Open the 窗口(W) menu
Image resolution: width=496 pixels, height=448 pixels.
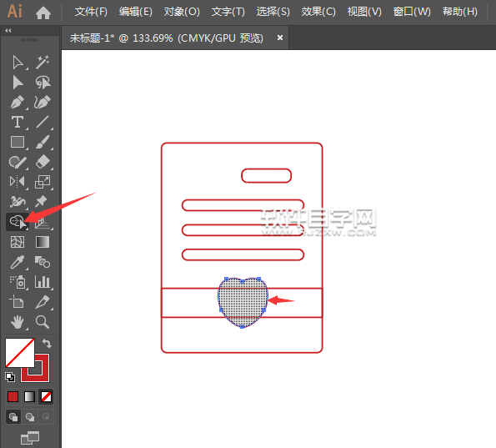click(x=412, y=12)
